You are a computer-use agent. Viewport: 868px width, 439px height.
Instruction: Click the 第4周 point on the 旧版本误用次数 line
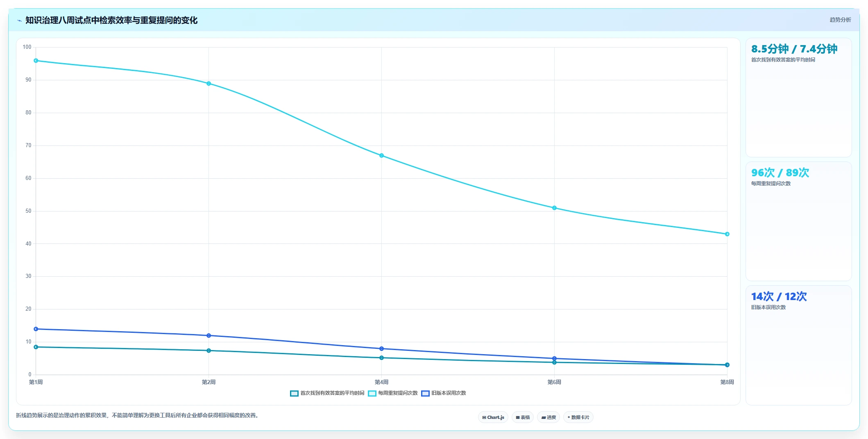(382, 349)
